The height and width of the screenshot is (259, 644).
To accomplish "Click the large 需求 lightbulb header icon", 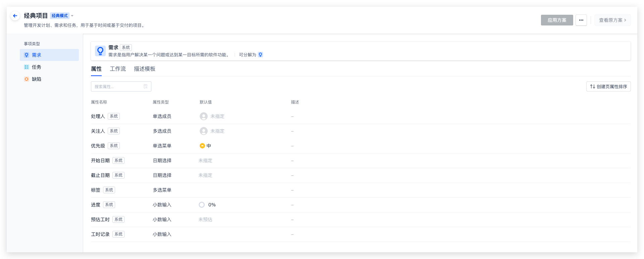I will coord(100,51).
